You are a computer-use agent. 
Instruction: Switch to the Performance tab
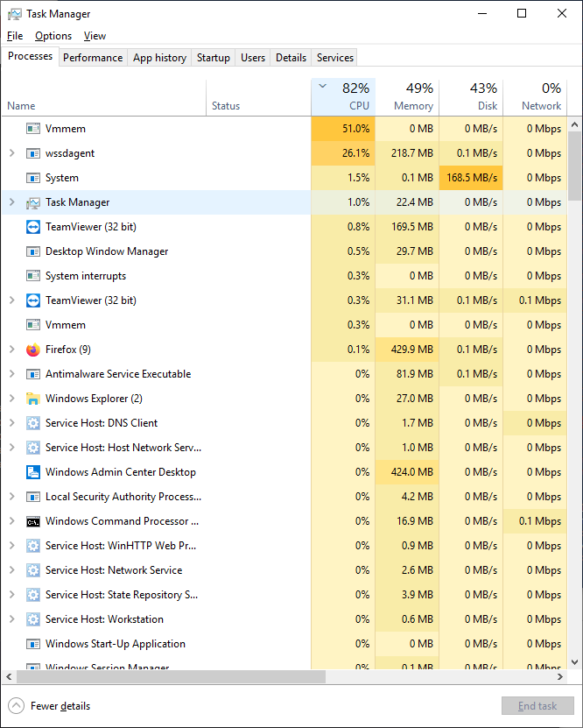coord(93,57)
